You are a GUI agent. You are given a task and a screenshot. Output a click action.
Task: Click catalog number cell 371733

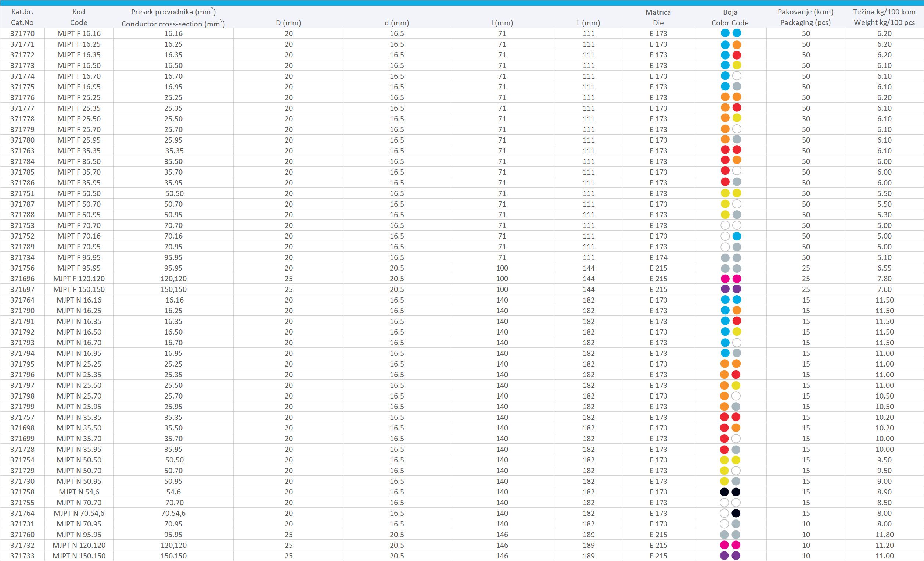coord(22,556)
